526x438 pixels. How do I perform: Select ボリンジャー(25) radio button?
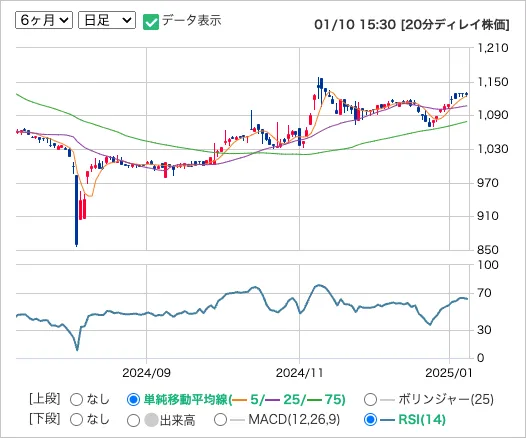click(x=370, y=399)
